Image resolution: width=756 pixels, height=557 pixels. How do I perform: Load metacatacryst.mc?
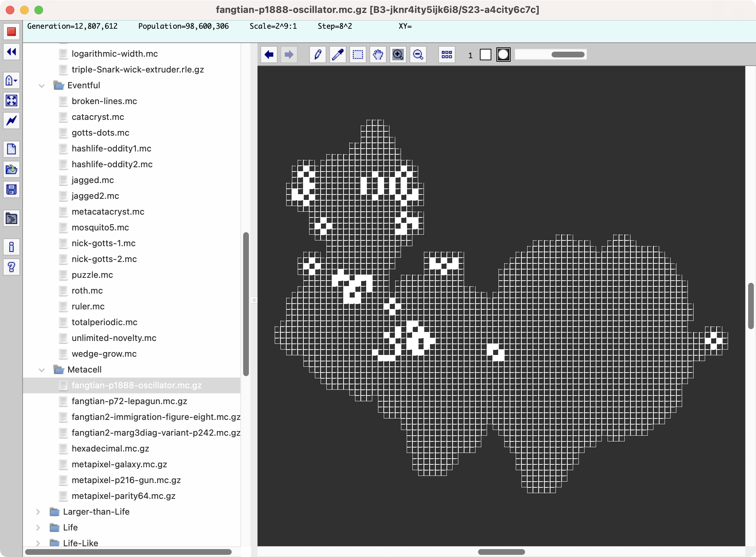[108, 212]
